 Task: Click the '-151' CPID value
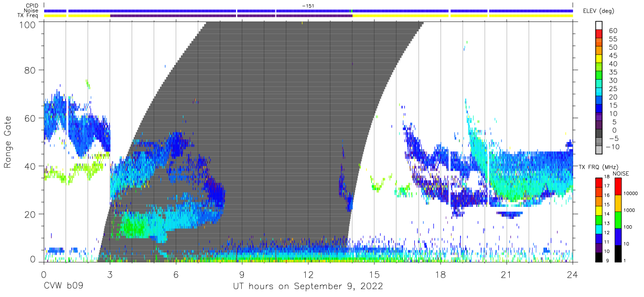click(x=308, y=6)
